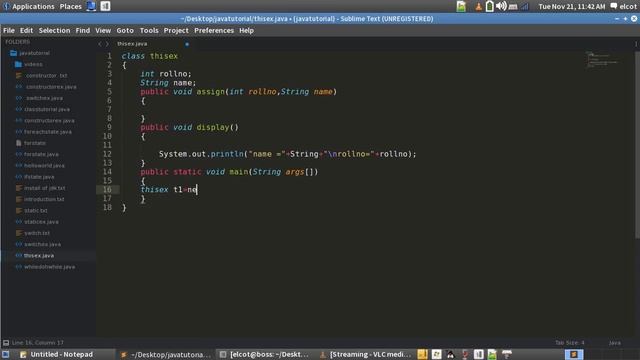
Task: Open the volume speaker tray icon
Action: (501, 6)
